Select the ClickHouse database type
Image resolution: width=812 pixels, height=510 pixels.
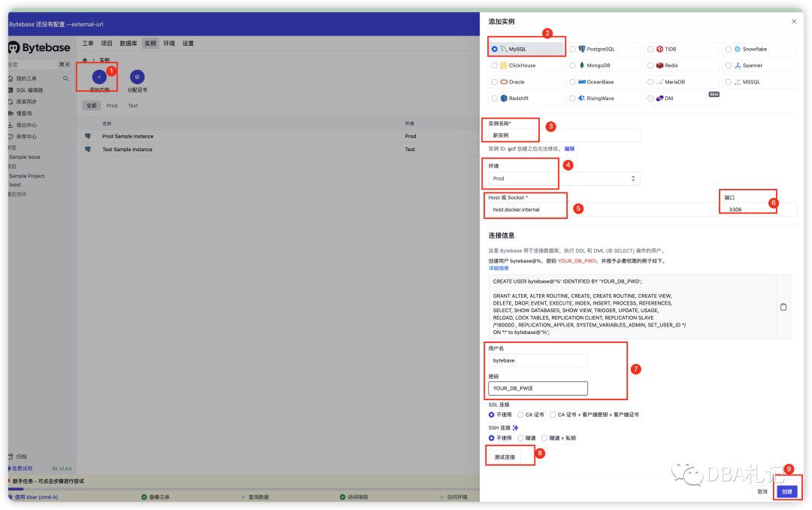pos(526,65)
